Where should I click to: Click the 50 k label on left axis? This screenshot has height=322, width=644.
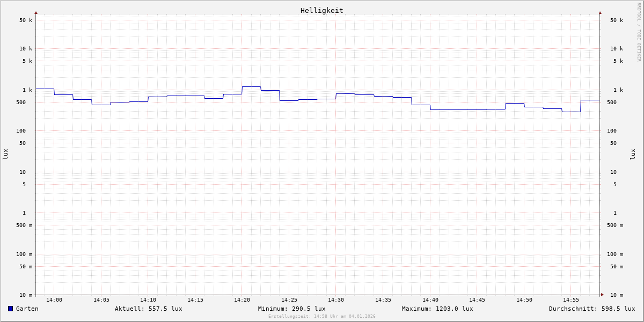pos(26,20)
